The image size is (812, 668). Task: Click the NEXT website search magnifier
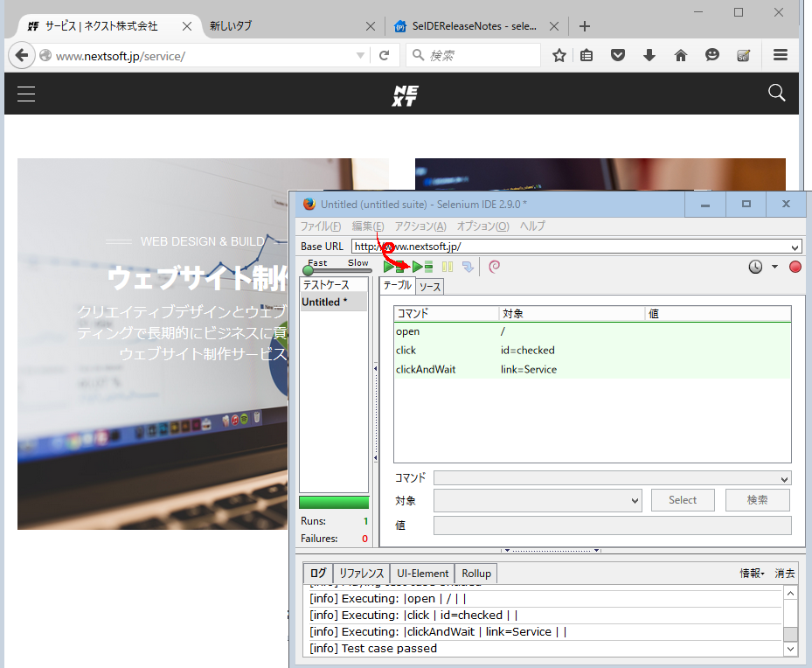tap(776, 93)
